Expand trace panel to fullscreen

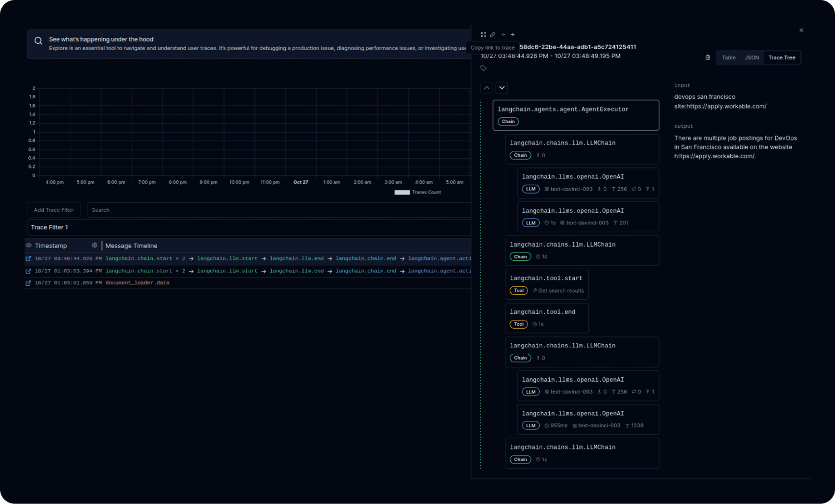(x=483, y=34)
